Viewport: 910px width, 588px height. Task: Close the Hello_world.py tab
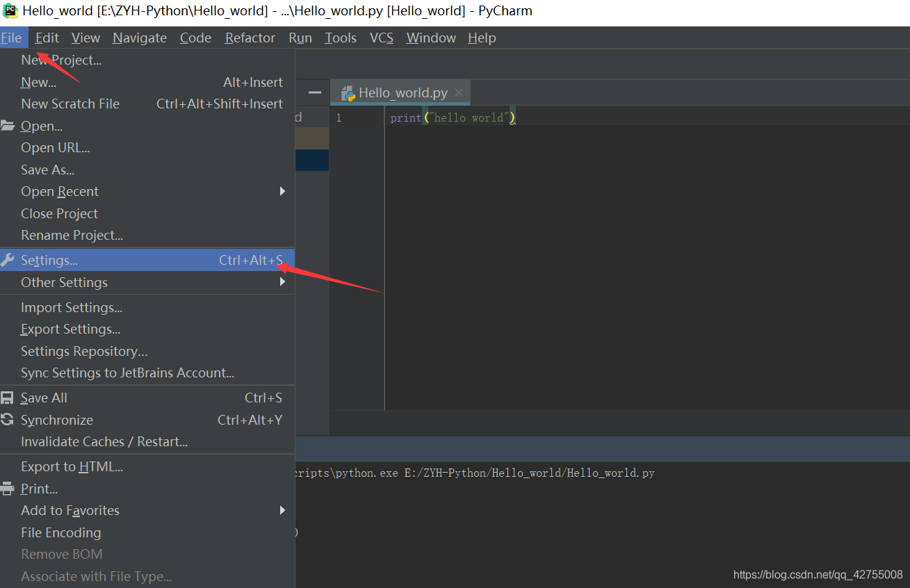(x=459, y=92)
